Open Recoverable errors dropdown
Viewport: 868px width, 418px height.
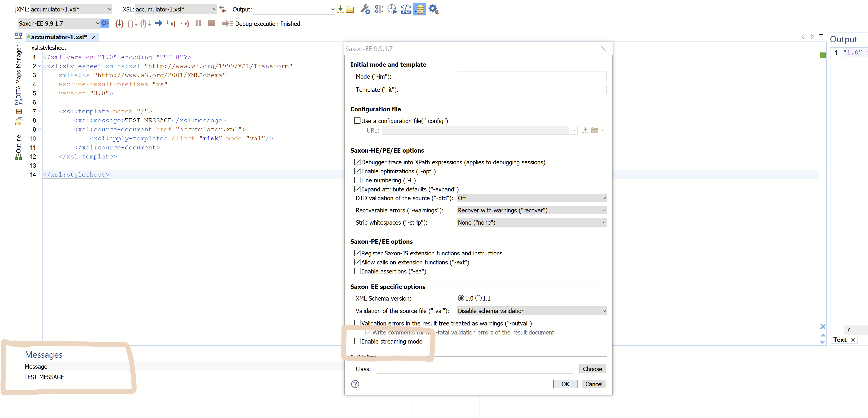point(531,210)
